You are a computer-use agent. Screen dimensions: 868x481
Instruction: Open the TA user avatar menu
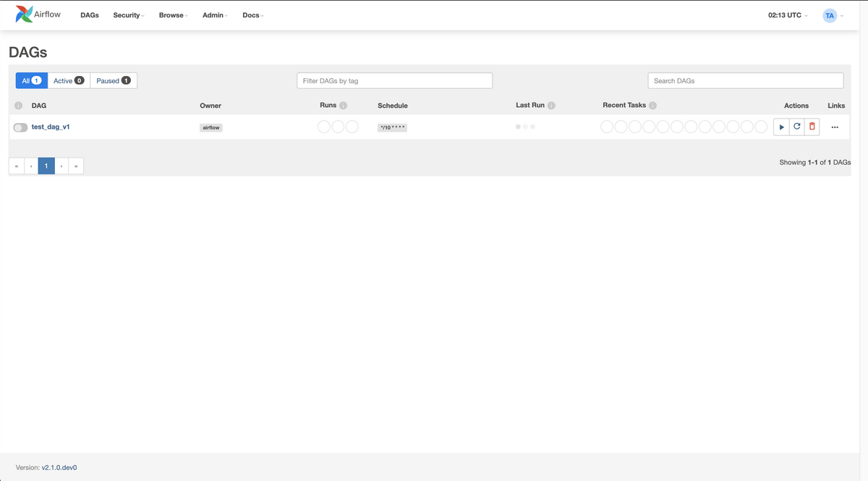833,15
